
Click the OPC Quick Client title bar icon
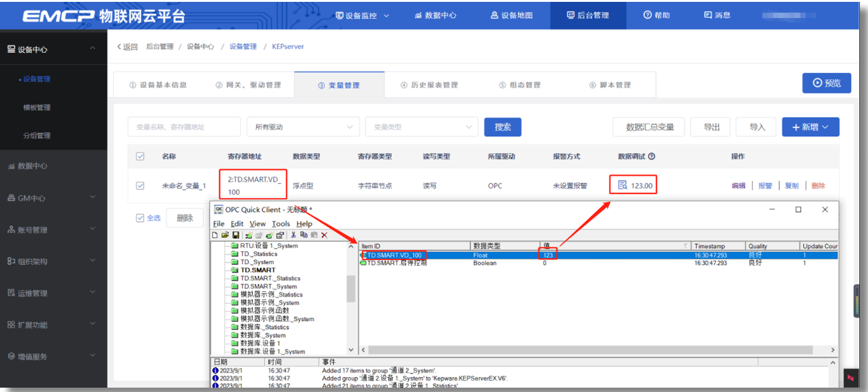pos(219,210)
